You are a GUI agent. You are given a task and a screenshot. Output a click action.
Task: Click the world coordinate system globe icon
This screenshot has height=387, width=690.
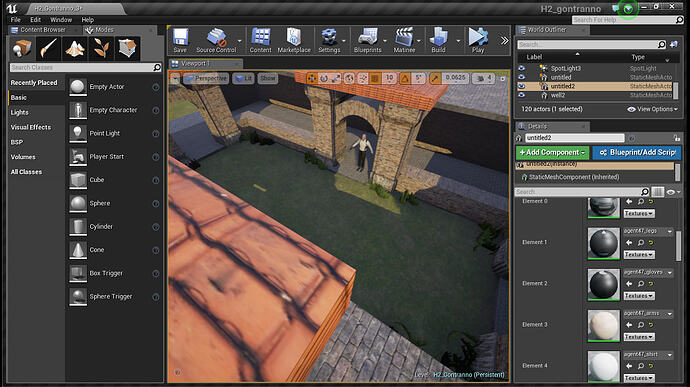tap(349, 78)
